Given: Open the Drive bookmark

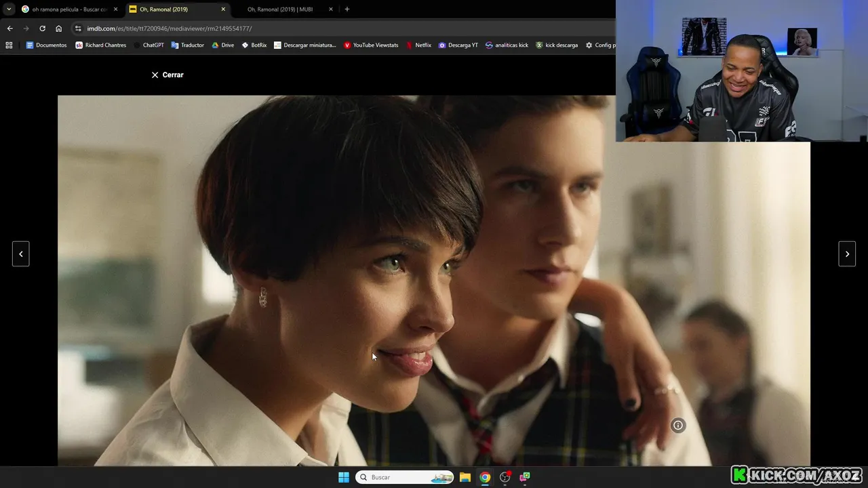Looking at the screenshot, I should click(222, 45).
